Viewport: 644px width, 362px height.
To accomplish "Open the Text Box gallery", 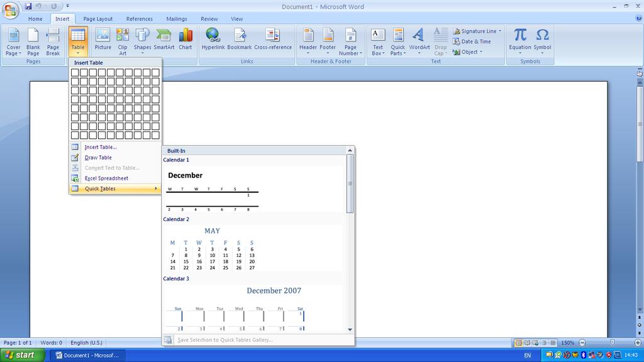I will tap(378, 42).
